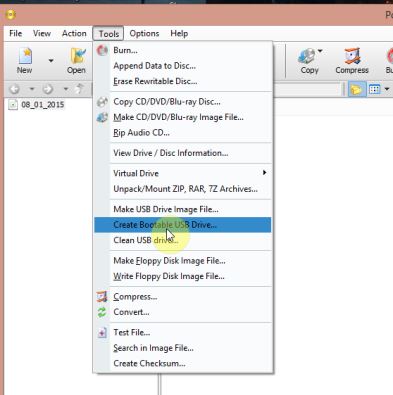Select Create Checksum...

tap(183, 363)
